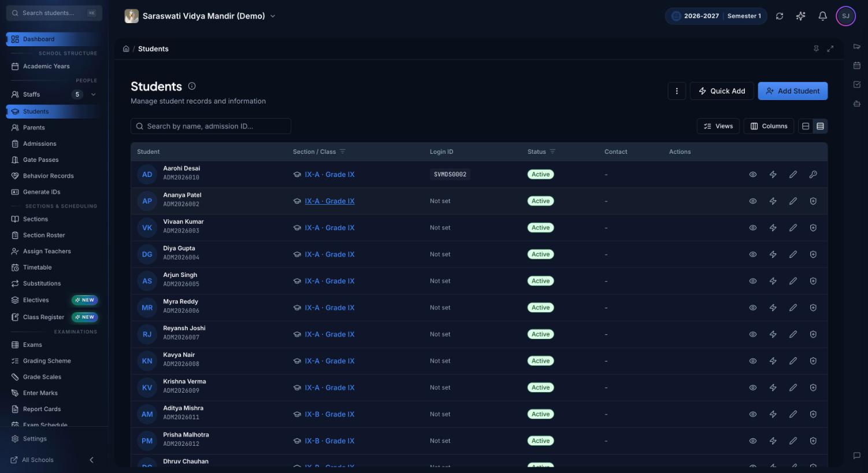
Task: Expand page to fullscreen with arrows icon
Action: coord(830,49)
